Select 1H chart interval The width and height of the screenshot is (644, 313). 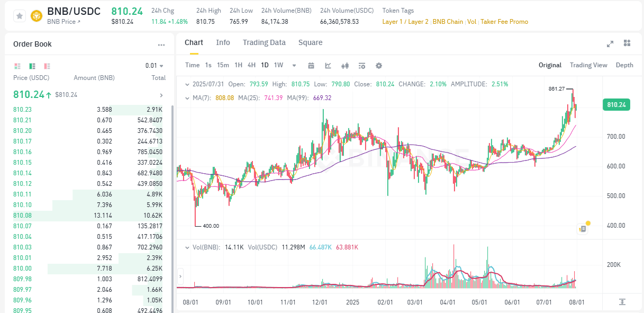239,65
